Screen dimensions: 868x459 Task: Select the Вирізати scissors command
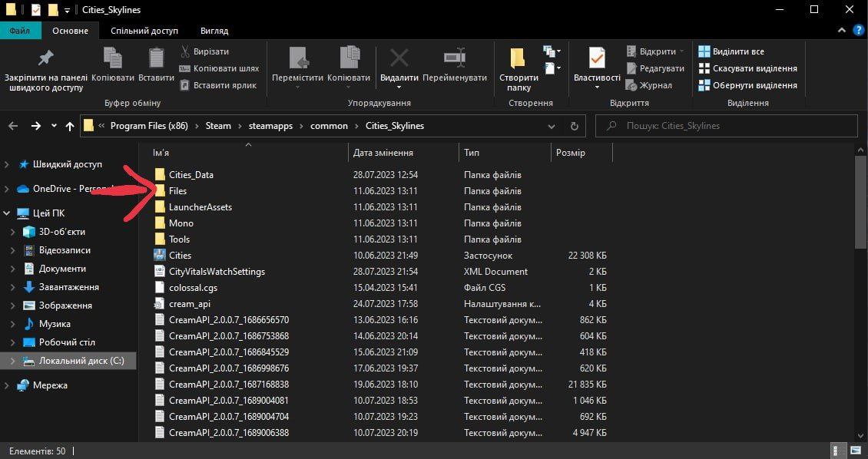coord(204,51)
